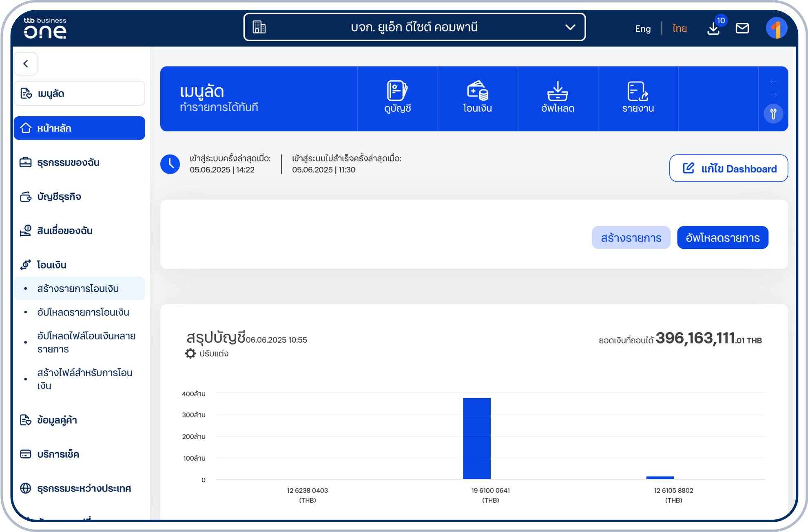Click the user profile avatar
Image resolution: width=808 pixels, height=532 pixels.
(776, 28)
